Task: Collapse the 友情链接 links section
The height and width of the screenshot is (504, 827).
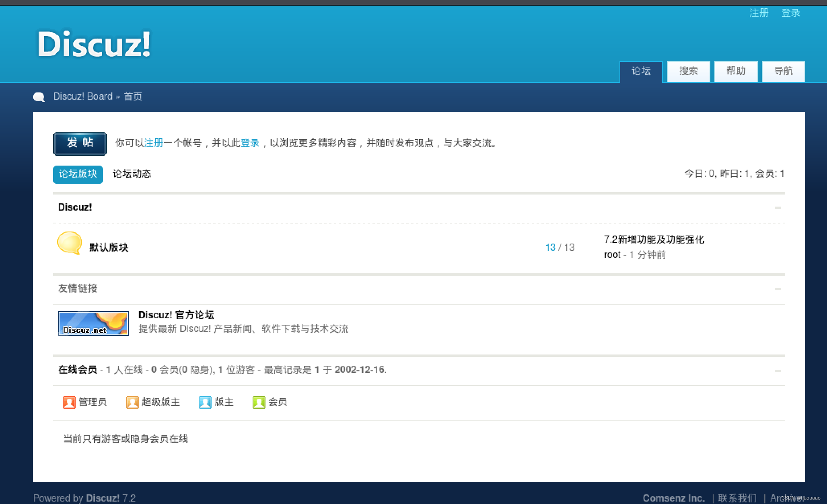Action: pyautogui.click(x=777, y=289)
